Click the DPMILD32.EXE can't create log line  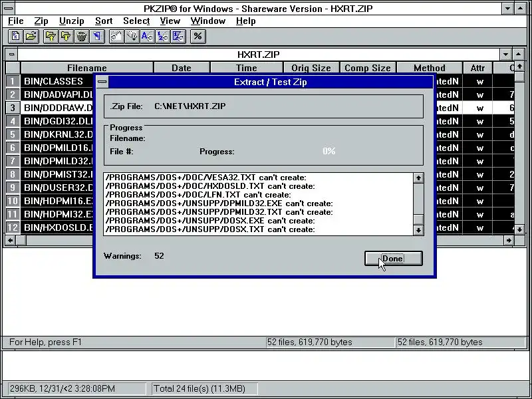pos(219,203)
